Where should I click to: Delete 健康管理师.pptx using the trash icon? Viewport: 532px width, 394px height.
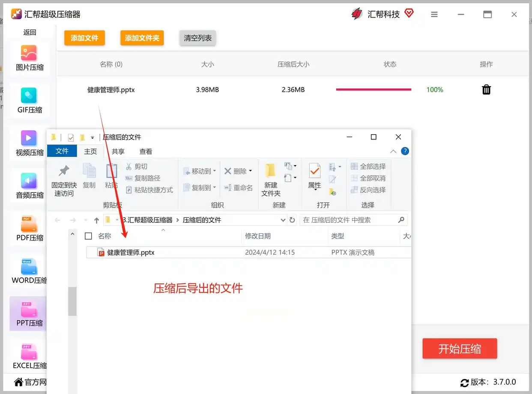click(x=486, y=90)
